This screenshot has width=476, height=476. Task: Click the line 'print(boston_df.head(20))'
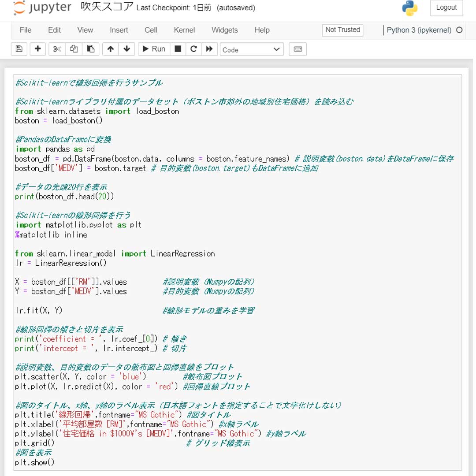64,197
